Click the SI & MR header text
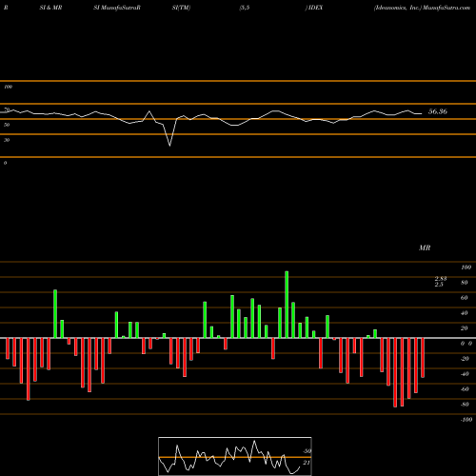This screenshot has width=476, height=476. tap(50, 8)
